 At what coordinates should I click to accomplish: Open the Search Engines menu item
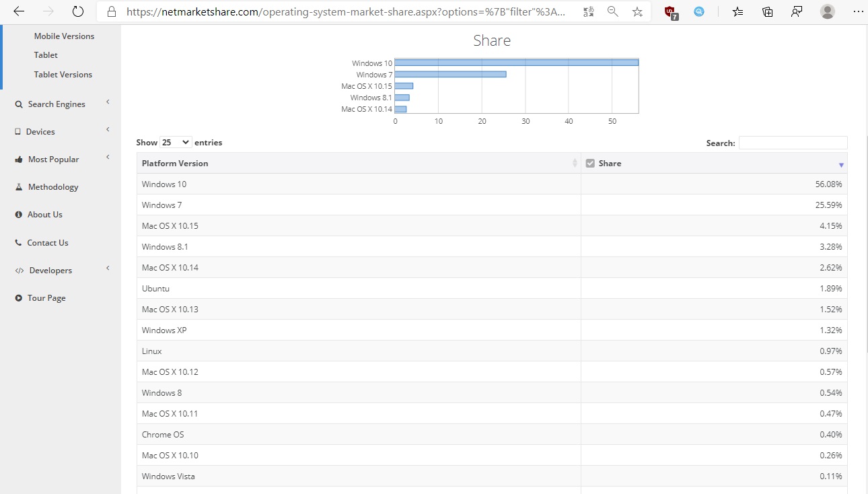pyautogui.click(x=57, y=104)
